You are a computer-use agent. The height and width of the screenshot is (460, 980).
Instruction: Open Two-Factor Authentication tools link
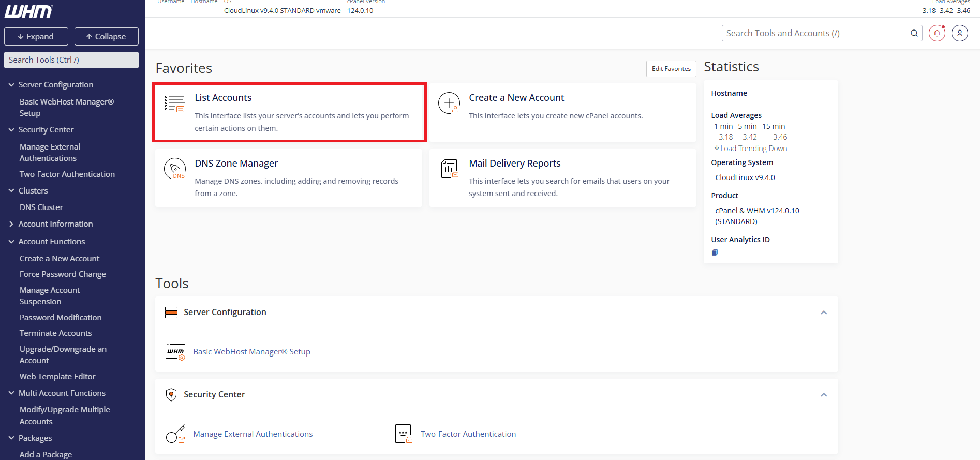pos(468,434)
